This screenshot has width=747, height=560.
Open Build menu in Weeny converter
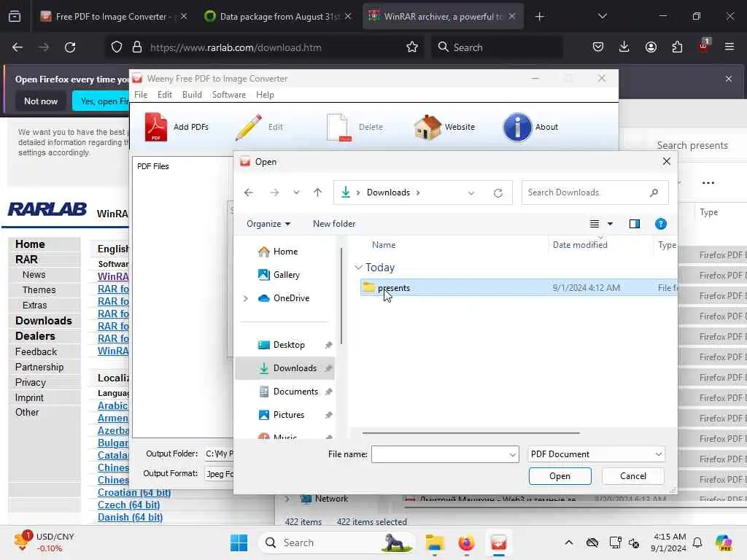coord(192,95)
